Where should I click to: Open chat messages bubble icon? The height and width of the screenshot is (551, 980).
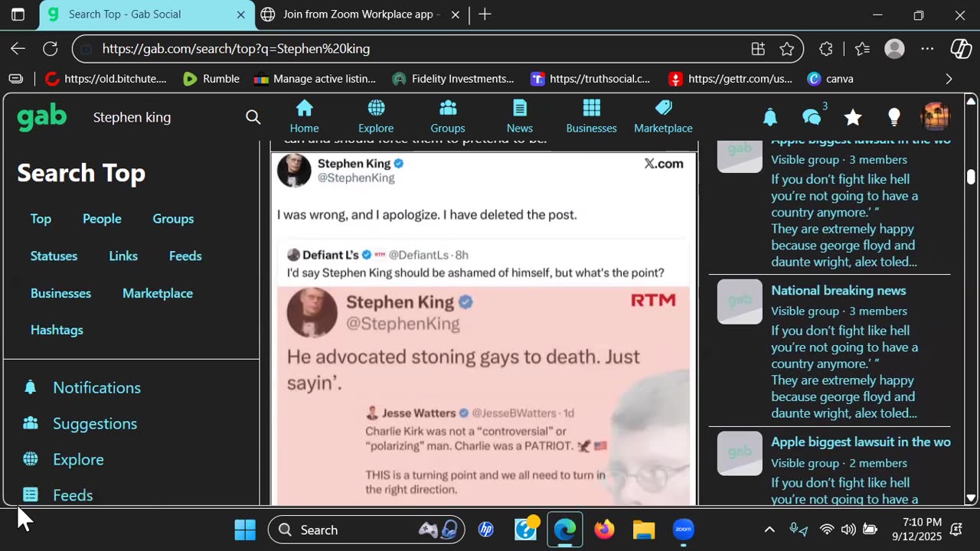[x=812, y=117]
